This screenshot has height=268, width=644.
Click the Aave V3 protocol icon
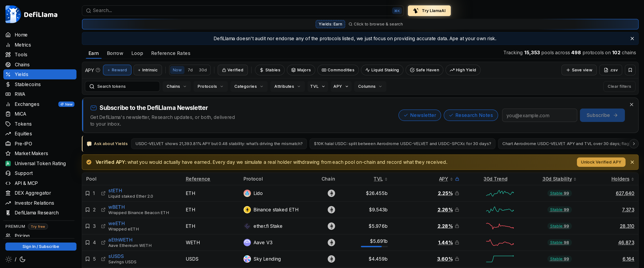(x=247, y=243)
